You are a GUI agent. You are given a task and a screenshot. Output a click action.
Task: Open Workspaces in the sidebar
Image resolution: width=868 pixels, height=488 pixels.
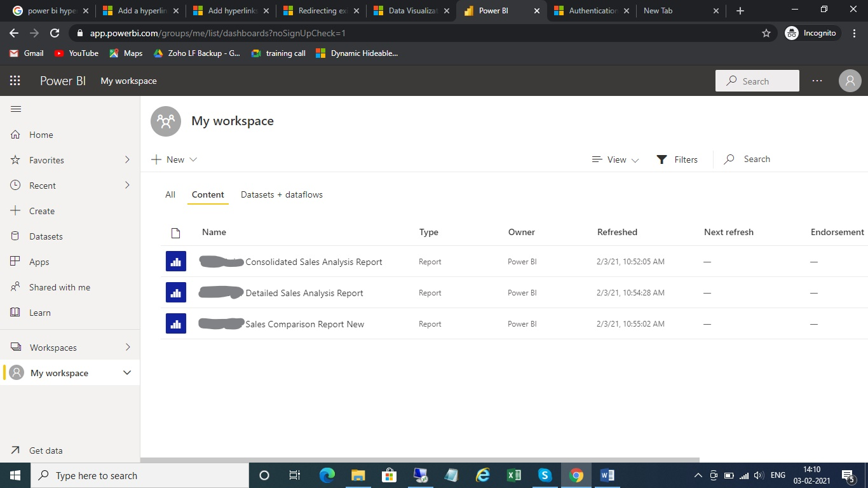click(70, 348)
